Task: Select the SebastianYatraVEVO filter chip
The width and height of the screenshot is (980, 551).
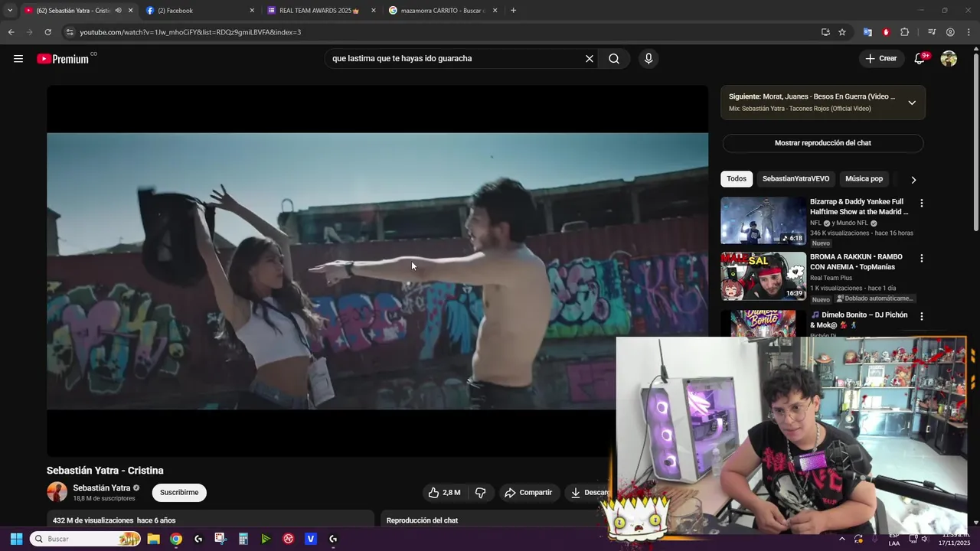Action: pos(795,179)
